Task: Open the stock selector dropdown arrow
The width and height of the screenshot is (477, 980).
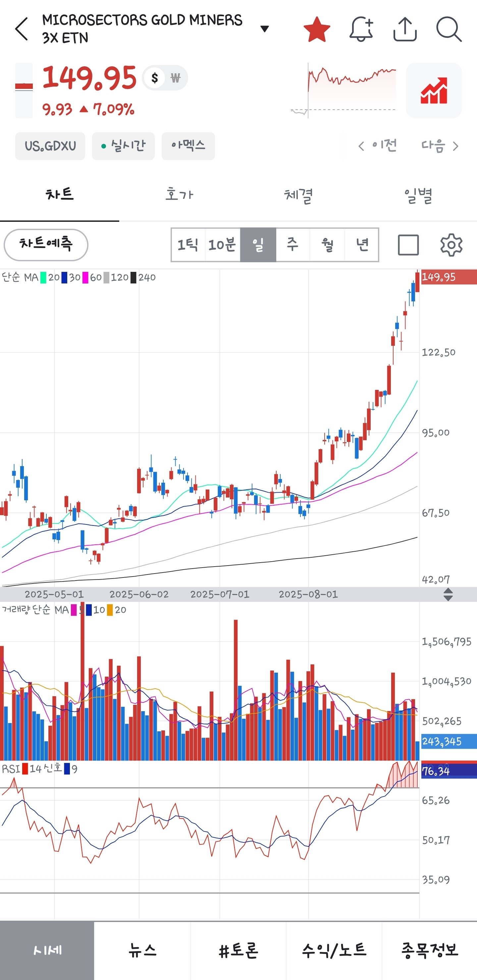Action: point(265,29)
